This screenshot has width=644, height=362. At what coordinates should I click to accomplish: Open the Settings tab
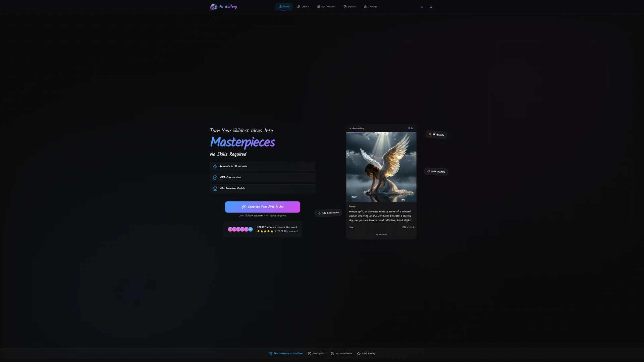[370, 7]
